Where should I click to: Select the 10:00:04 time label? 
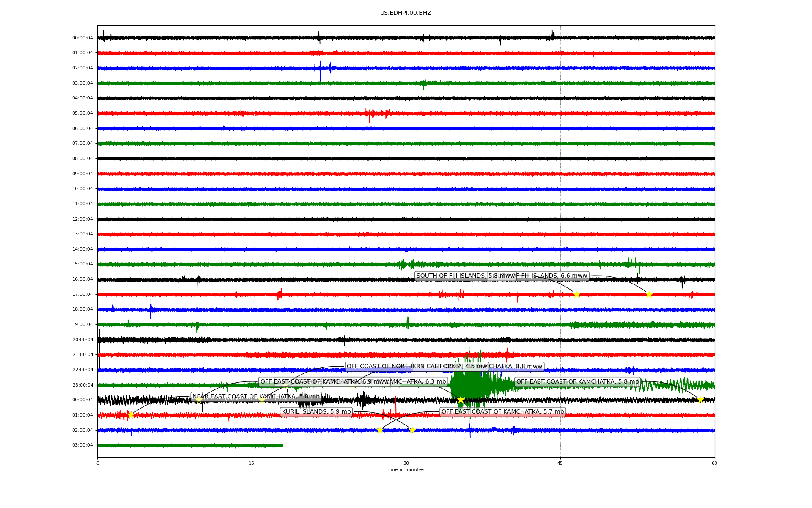[x=82, y=189]
